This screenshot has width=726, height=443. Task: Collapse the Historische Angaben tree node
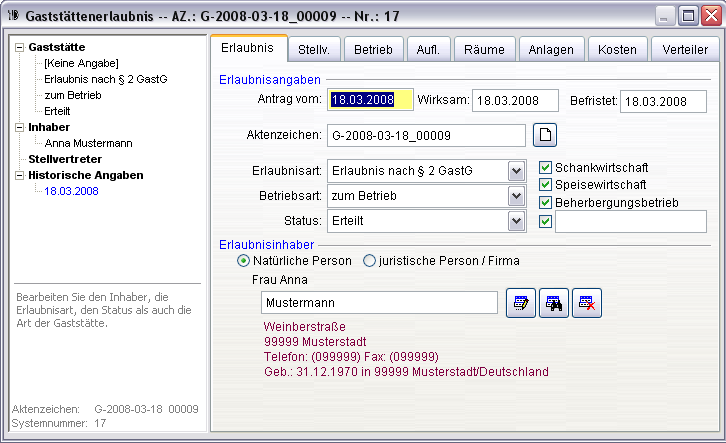pyautogui.click(x=20, y=175)
